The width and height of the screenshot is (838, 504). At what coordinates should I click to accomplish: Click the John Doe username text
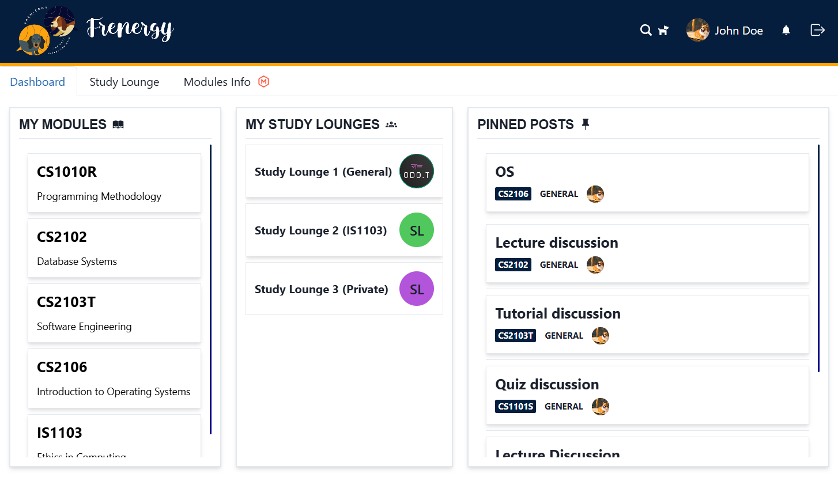739,31
